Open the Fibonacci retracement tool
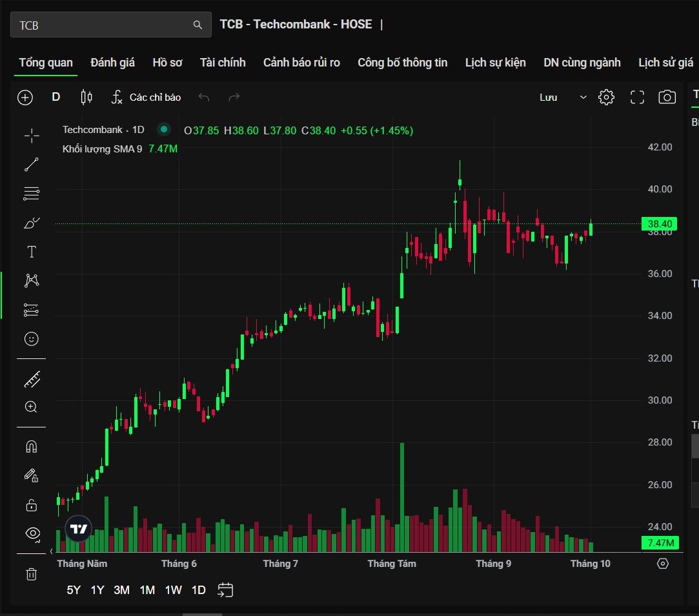The image size is (699, 616). point(31,193)
